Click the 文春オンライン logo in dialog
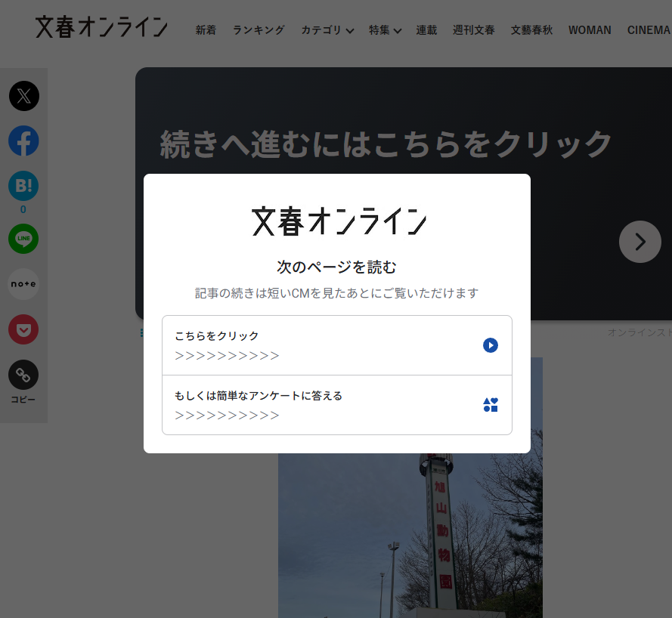 click(339, 221)
